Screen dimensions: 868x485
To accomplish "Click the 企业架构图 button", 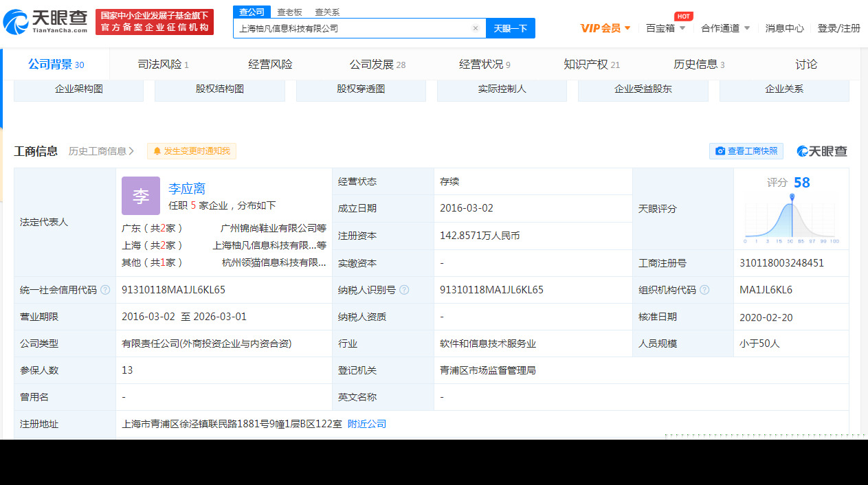I will (78, 90).
